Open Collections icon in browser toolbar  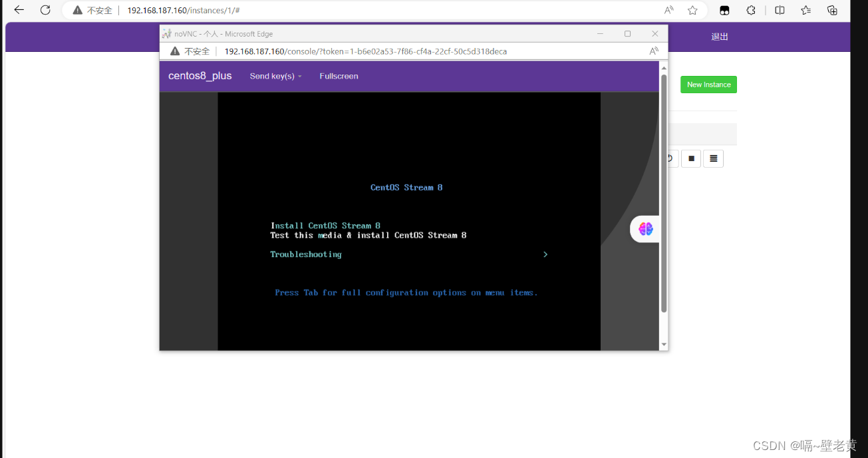click(x=832, y=10)
